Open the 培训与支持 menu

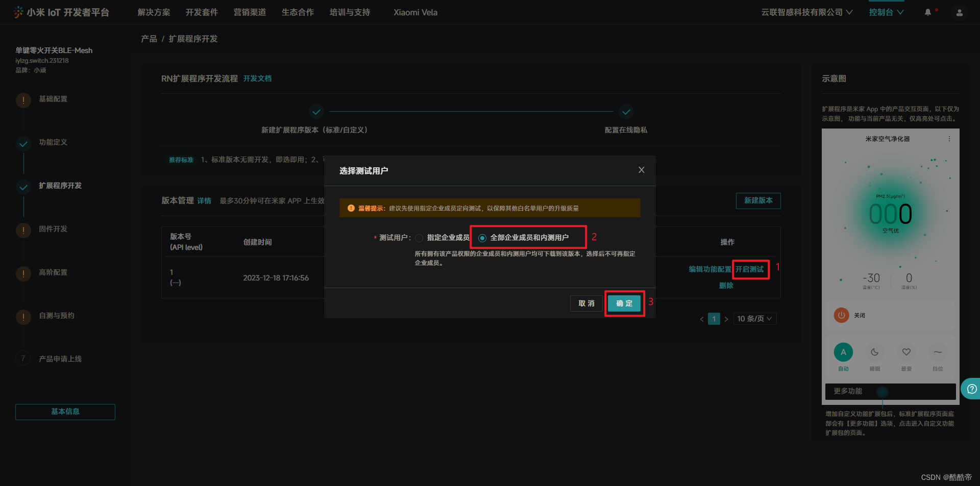click(x=350, y=12)
